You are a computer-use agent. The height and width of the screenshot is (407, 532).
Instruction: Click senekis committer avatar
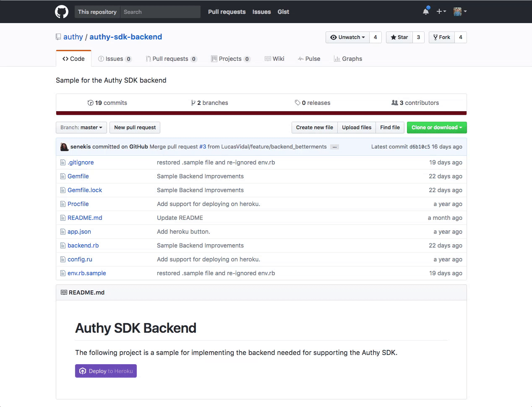pos(65,147)
